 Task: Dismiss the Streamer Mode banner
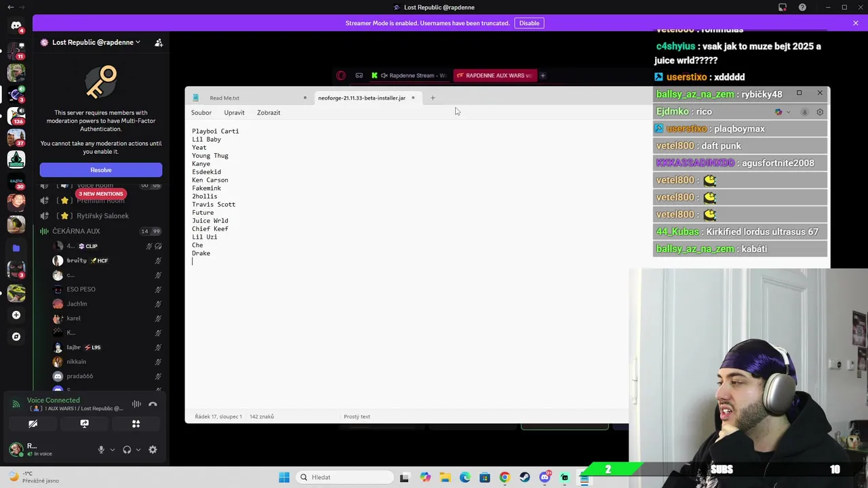pyautogui.click(x=855, y=23)
